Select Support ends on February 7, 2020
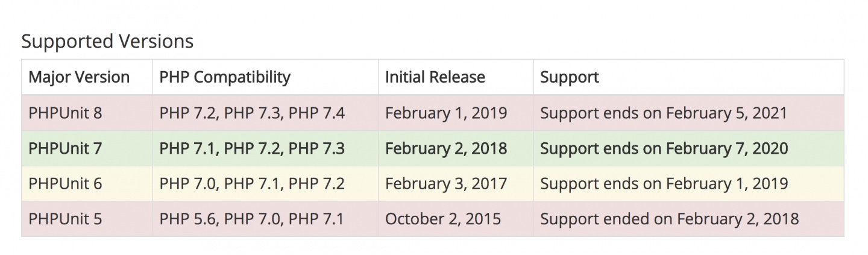The height and width of the screenshot is (255, 868). [x=664, y=148]
